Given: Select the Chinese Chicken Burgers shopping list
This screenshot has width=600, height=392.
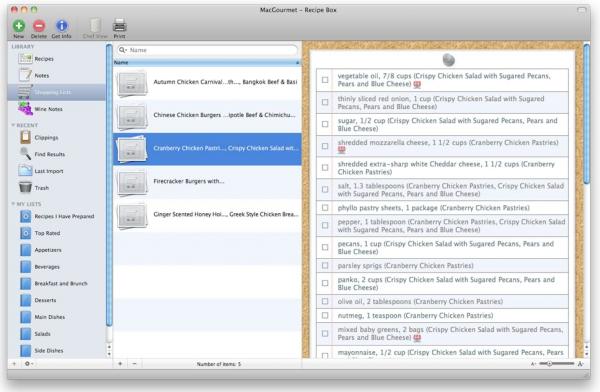Looking at the screenshot, I should (207, 116).
